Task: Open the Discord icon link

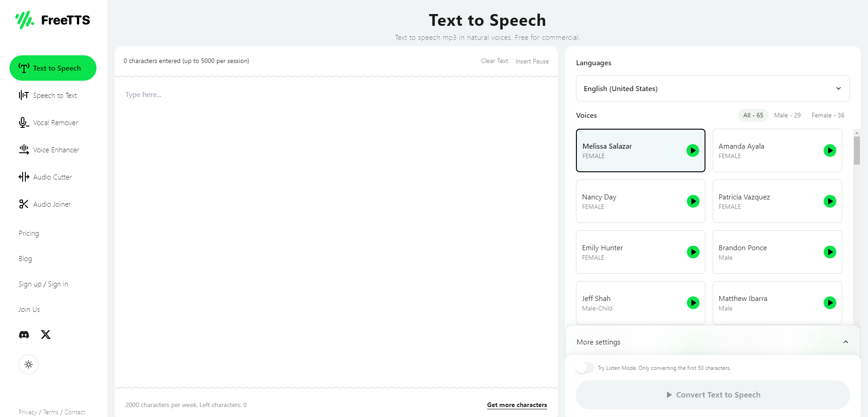Action: 24,335
